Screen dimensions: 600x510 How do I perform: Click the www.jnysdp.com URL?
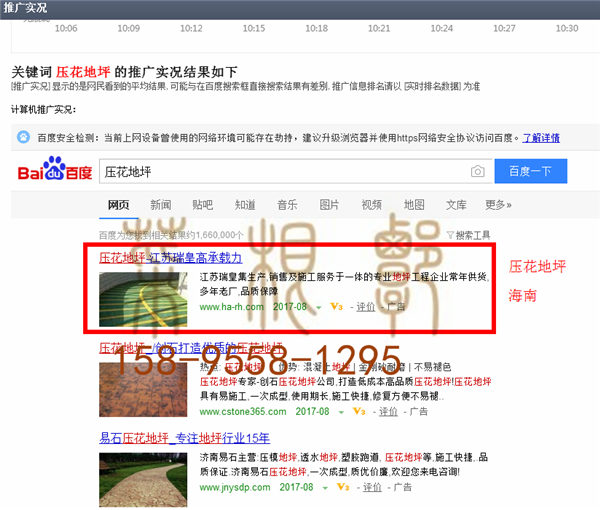[x=235, y=487]
